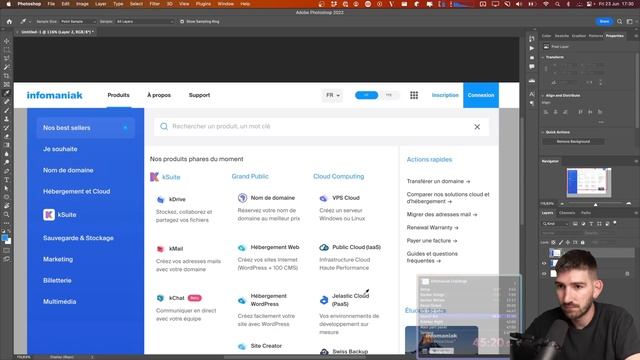Click the Remove Background button
Viewport: 640px width, 360px height.
(573, 142)
